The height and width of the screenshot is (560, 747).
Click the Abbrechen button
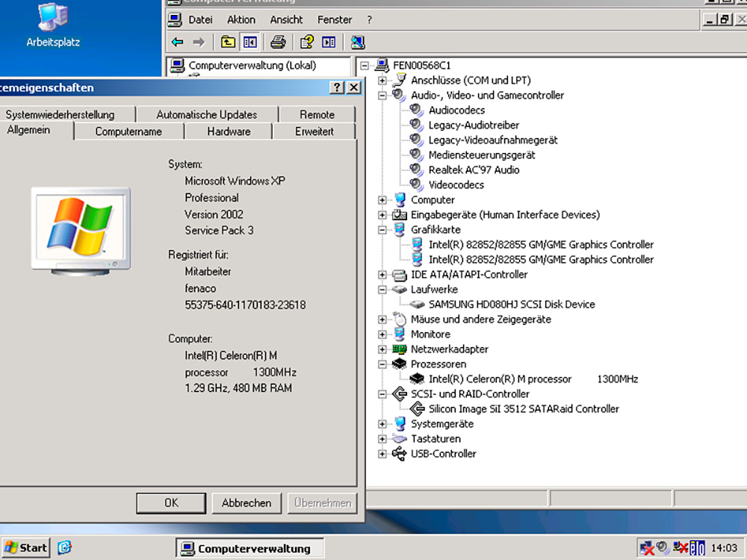pos(246,503)
